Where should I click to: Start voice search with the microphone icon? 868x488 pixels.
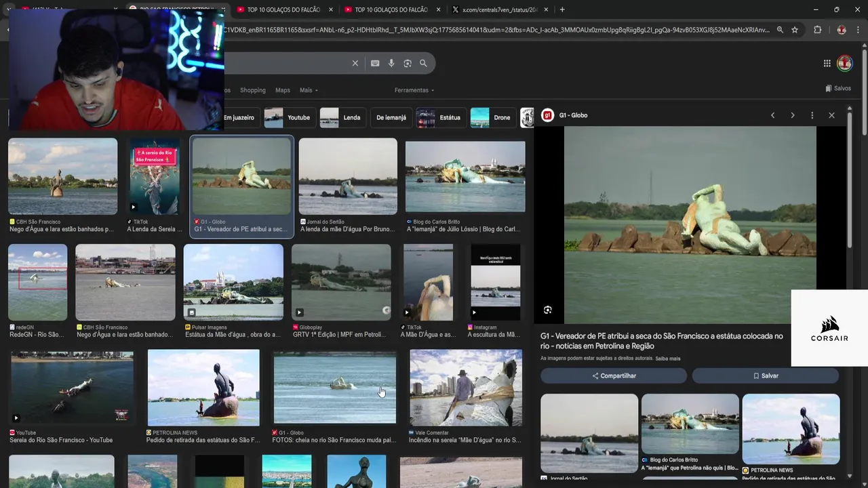(391, 63)
